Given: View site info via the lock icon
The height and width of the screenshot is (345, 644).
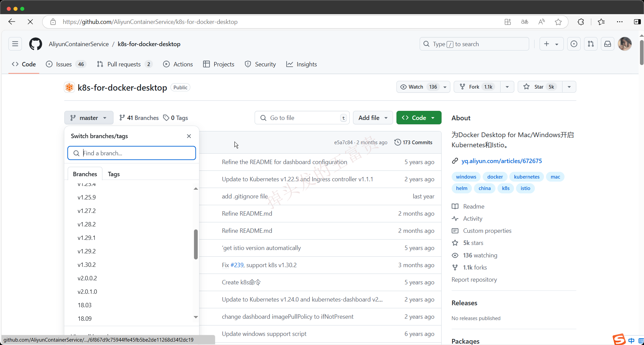Looking at the screenshot, I should click(53, 22).
